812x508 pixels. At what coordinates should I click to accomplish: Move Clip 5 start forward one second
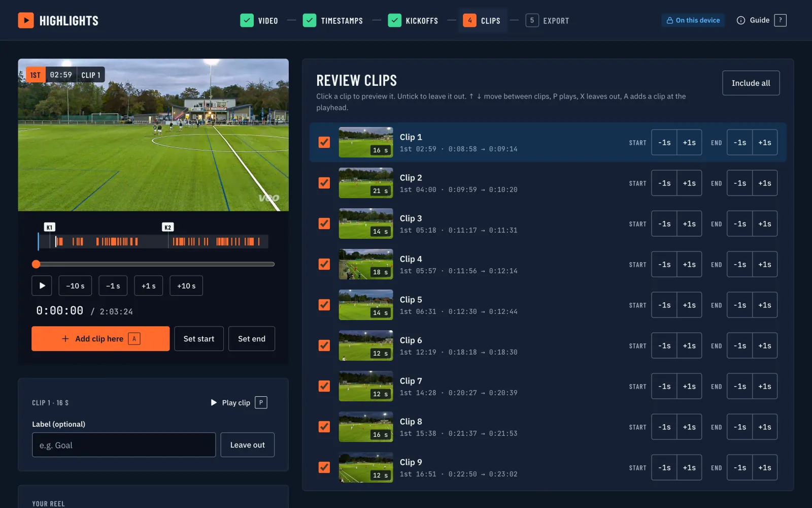(689, 305)
